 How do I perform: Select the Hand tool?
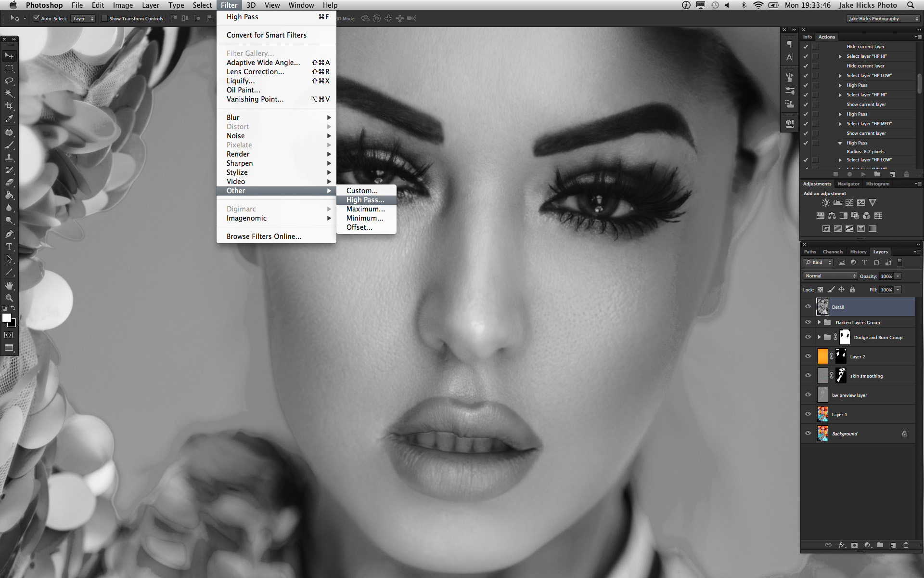pos(9,286)
